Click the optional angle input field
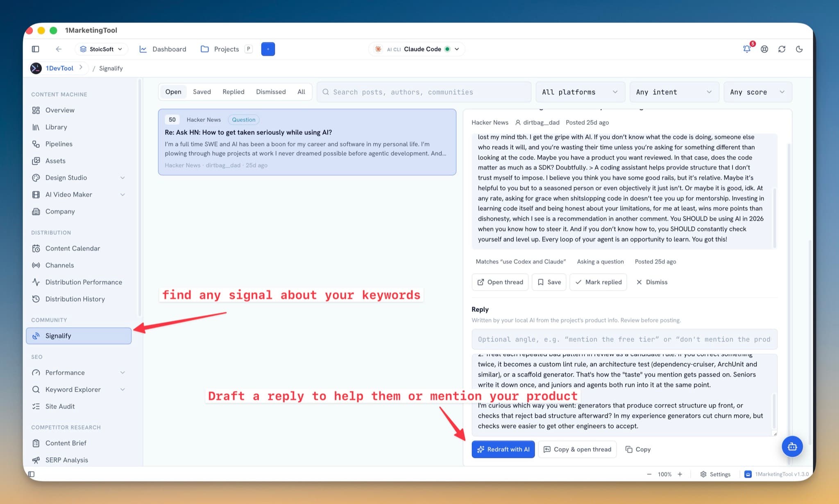 tap(624, 339)
